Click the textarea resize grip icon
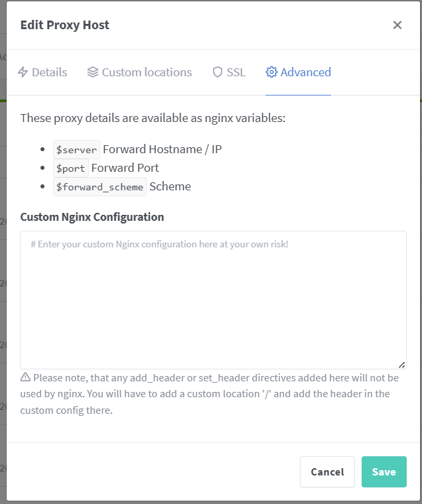This screenshot has width=422, height=504. [x=401, y=365]
